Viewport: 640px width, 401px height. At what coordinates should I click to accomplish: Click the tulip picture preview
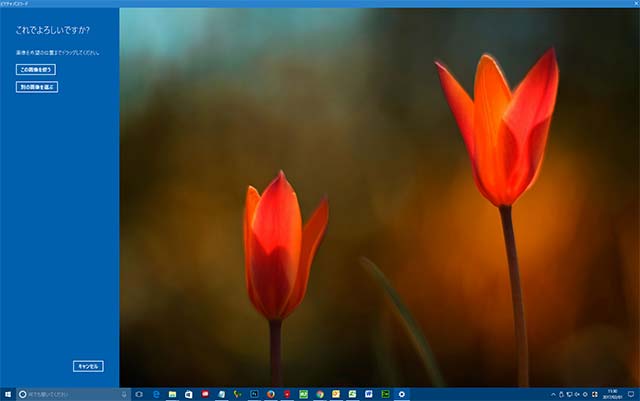pos(380,198)
